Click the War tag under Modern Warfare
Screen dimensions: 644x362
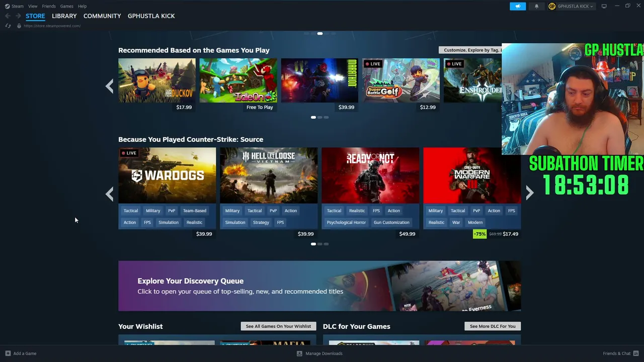coord(456,222)
